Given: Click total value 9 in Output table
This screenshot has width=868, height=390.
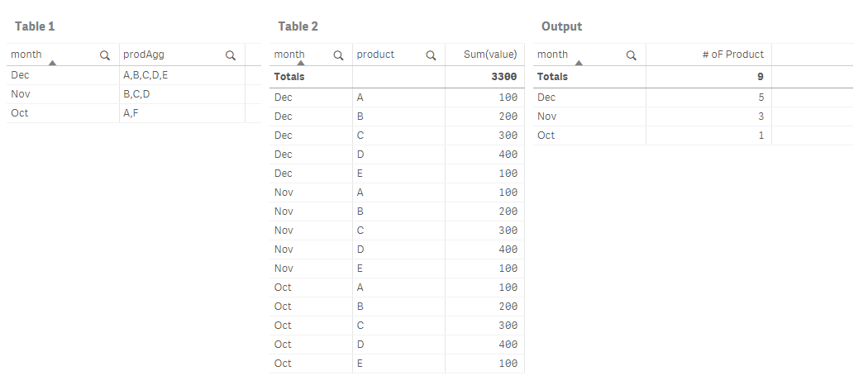Looking at the screenshot, I should click(761, 76).
